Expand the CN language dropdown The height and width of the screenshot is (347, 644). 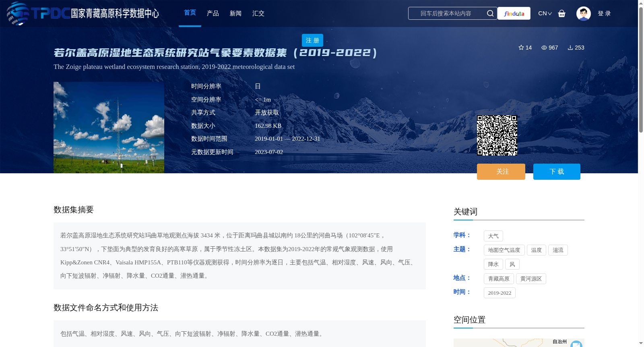tap(545, 13)
